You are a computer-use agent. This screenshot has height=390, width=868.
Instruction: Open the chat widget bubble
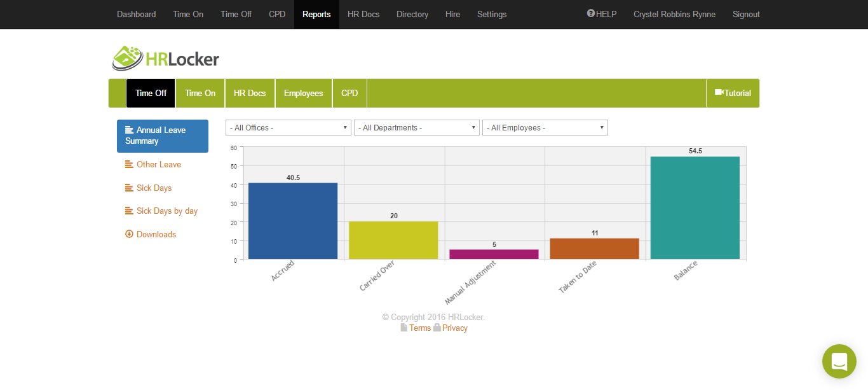(x=839, y=361)
